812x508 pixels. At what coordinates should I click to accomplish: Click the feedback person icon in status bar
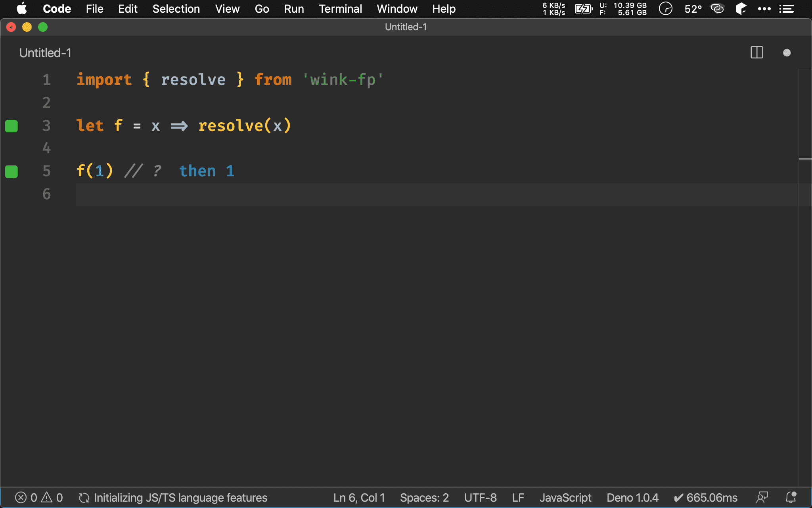click(762, 498)
